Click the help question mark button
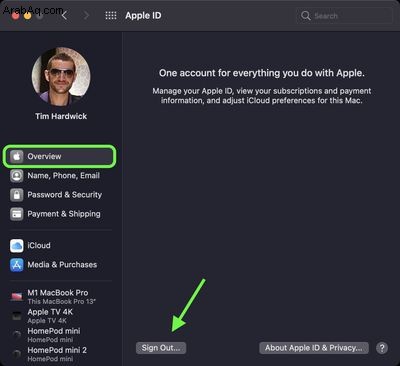The height and width of the screenshot is (366, 400). click(382, 348)
